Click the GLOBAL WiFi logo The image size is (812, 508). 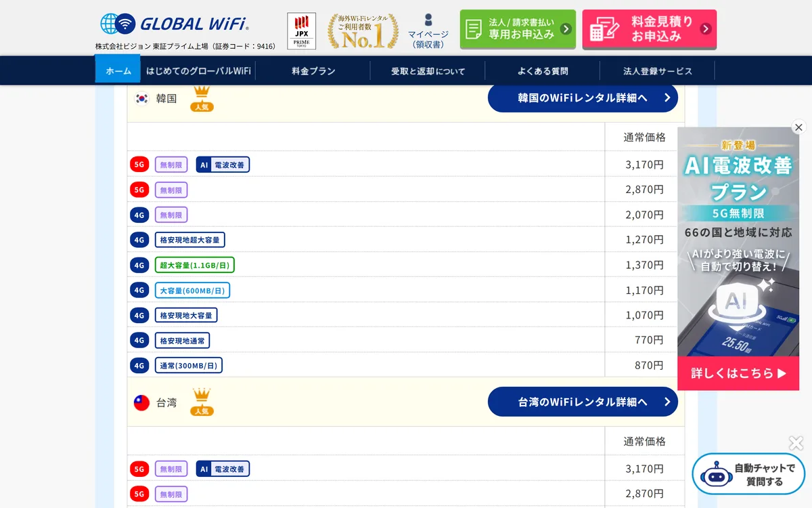pos(175,24)
